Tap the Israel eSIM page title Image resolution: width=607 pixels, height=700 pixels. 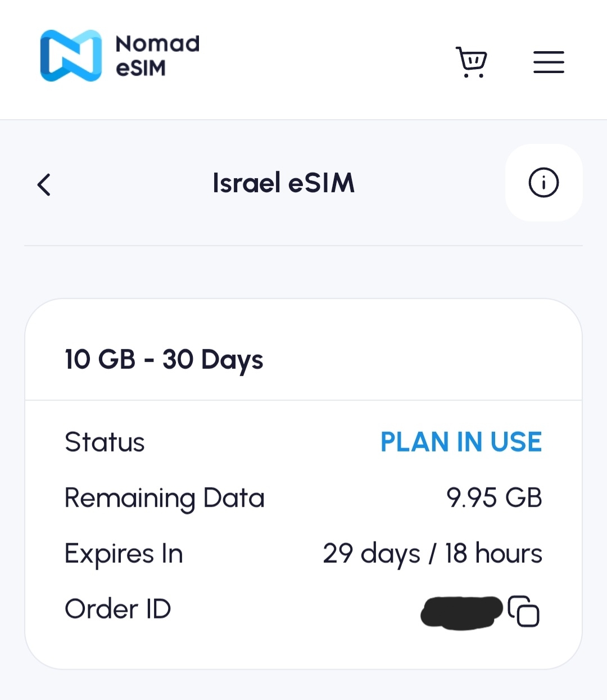pos(283,183)
